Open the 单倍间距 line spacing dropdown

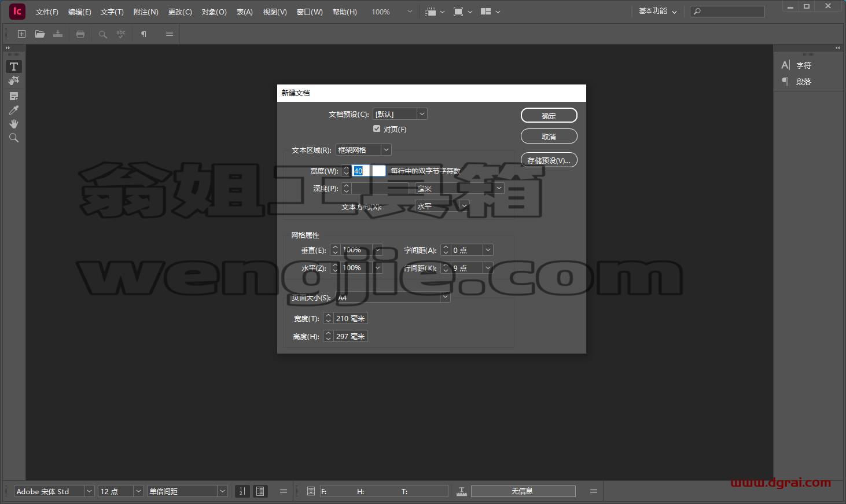coord(222,491)
